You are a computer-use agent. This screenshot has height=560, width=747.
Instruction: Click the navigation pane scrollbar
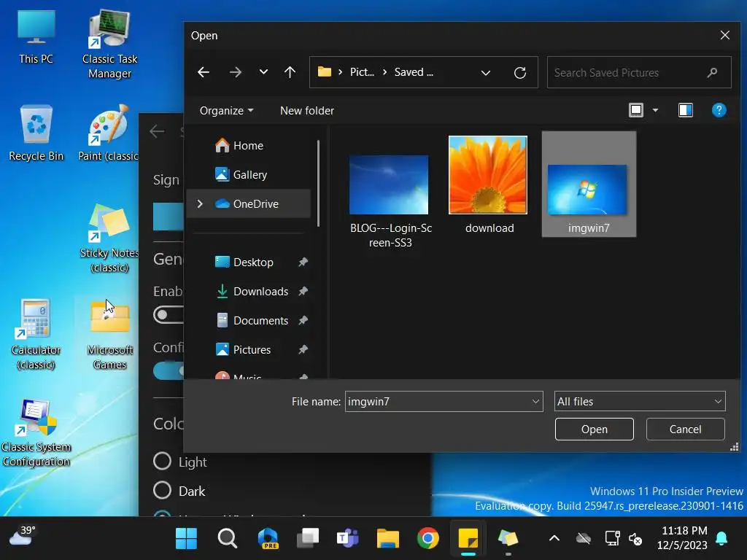318,183
